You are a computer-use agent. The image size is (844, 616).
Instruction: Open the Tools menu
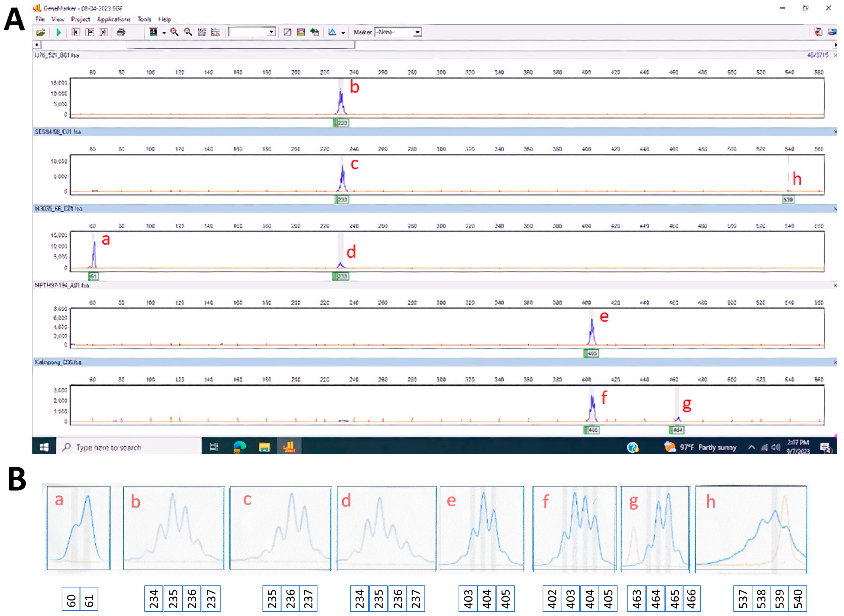tap(144, 19)
